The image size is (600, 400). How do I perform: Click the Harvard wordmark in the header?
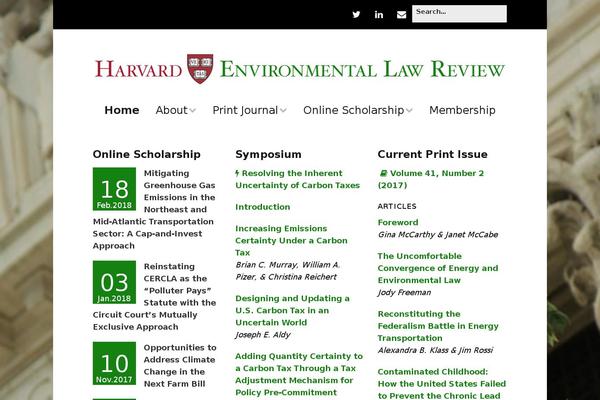tap(138, 69)
